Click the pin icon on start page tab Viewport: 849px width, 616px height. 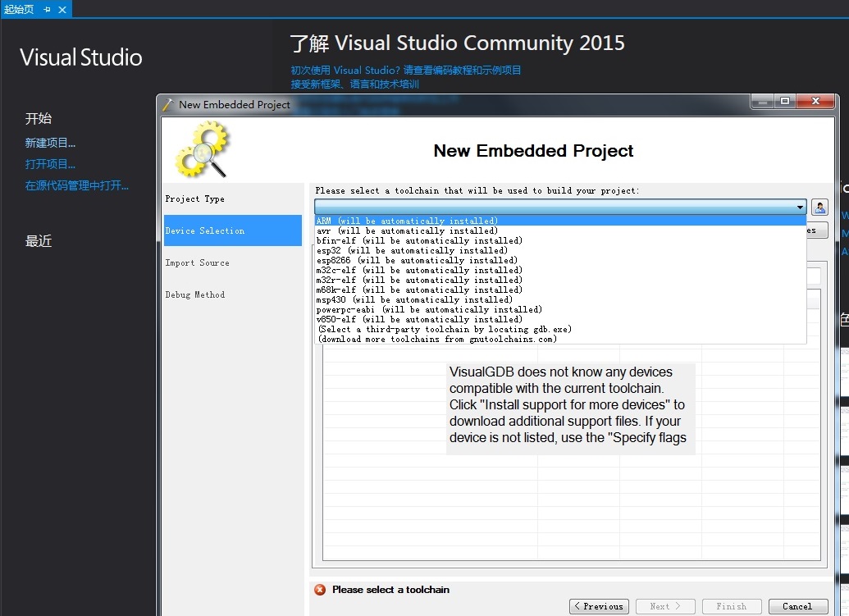pyautogui.click(x=47, y=10)
